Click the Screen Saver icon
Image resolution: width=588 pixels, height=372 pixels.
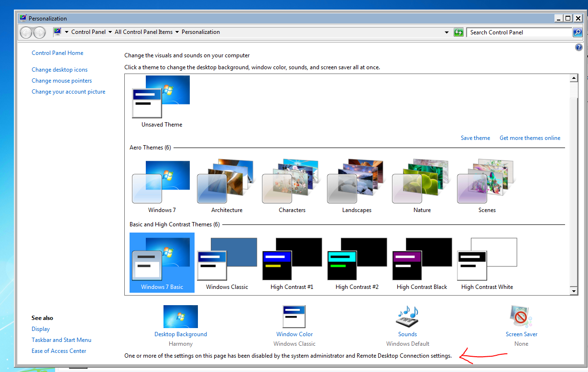(x=521, y=317)
